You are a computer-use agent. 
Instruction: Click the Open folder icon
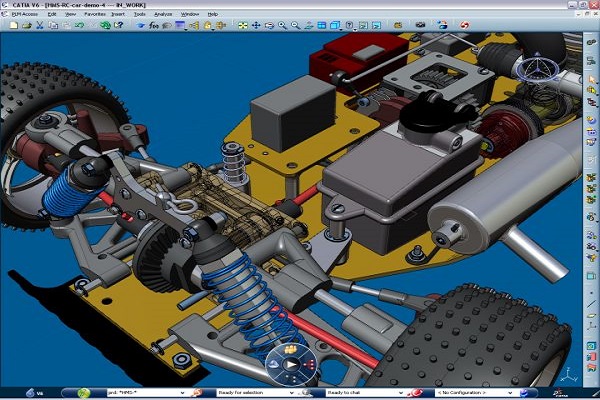pyautogui.click(x=26, y=25)
